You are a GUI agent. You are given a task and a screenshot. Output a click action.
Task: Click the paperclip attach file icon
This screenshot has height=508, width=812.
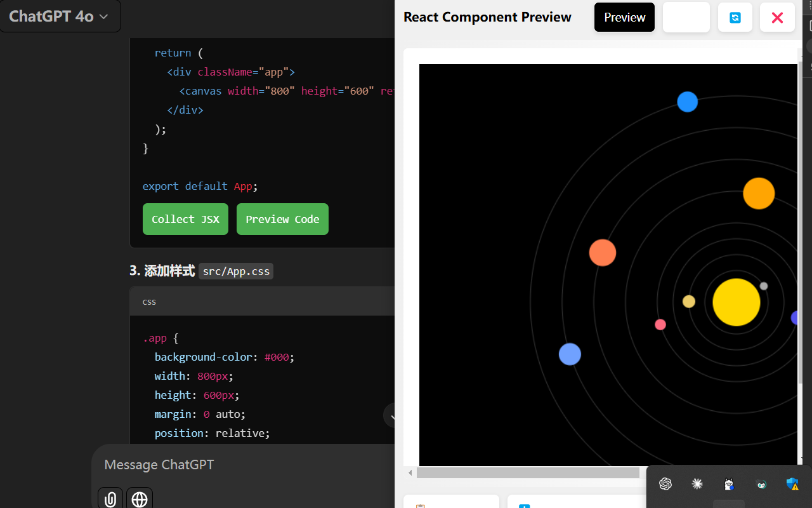tap(110, 499)
